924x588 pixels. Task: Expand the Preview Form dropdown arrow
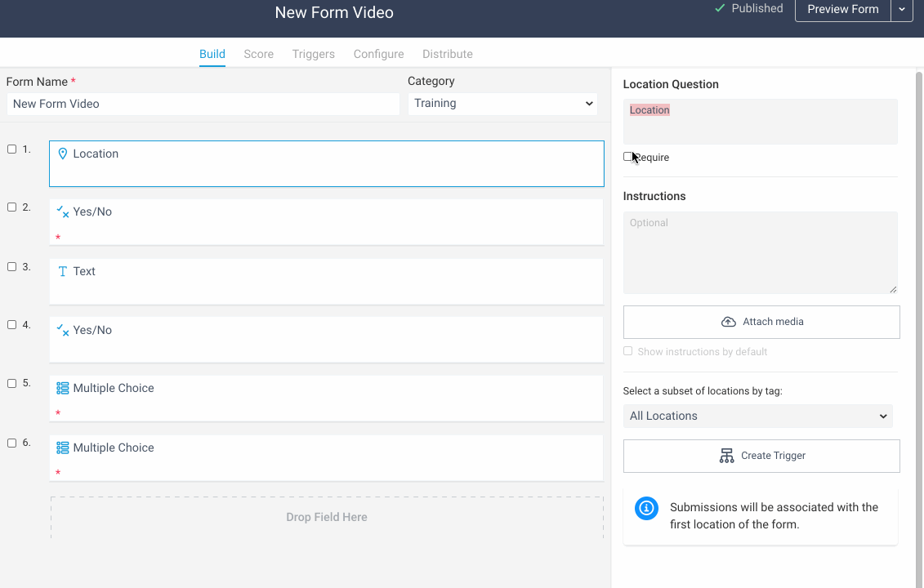902,11
